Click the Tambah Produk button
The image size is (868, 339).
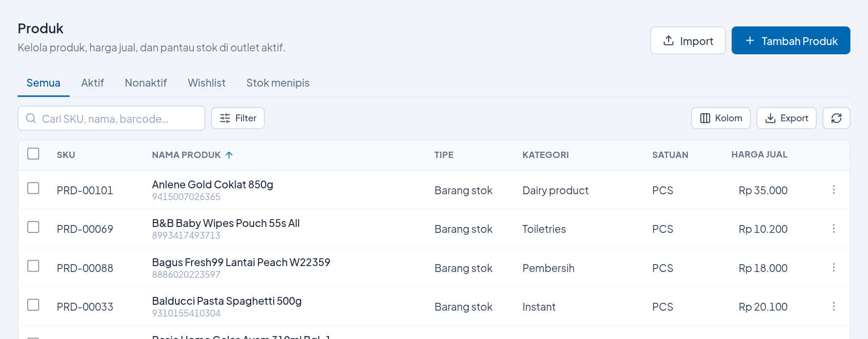pyautogui.click(x=791, y=41)
